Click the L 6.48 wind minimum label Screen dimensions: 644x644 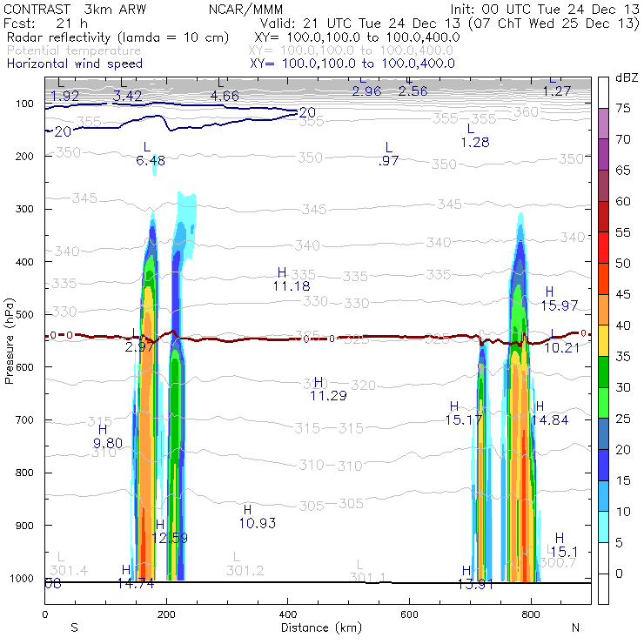coord(151,154)
